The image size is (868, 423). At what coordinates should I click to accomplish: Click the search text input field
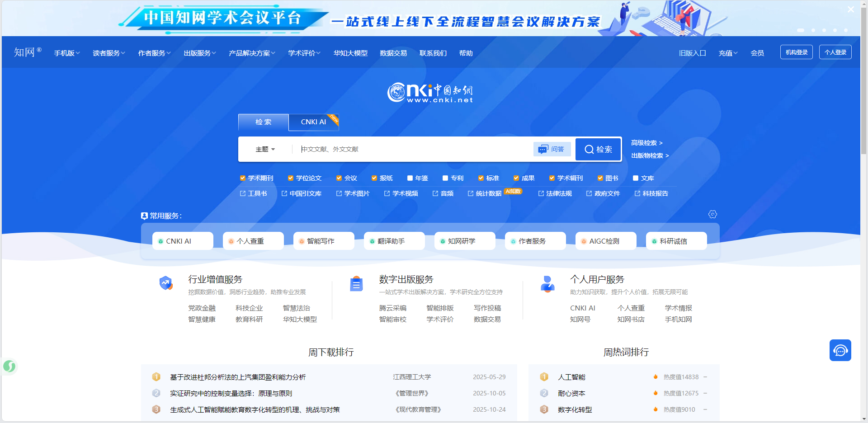coord(414,149)
